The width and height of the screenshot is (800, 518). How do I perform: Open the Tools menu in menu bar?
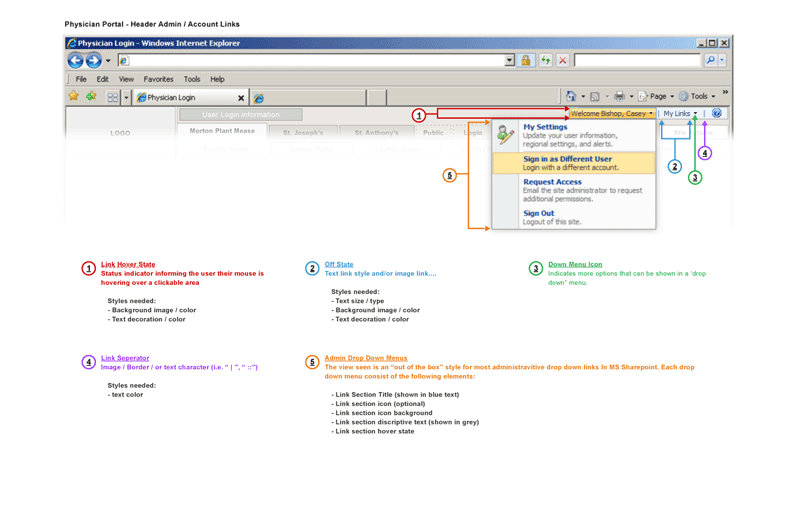click(x=192, y=79)
